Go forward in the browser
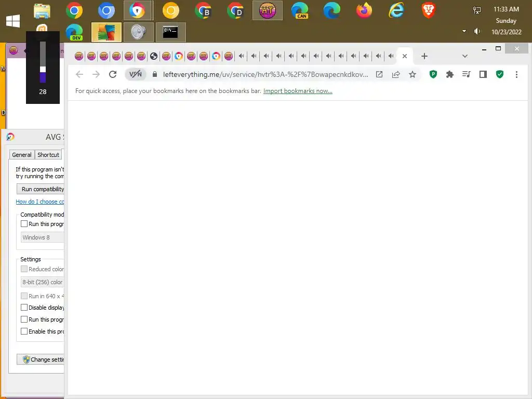Screen dimensions: 532x399 click(x=96, y=74)
